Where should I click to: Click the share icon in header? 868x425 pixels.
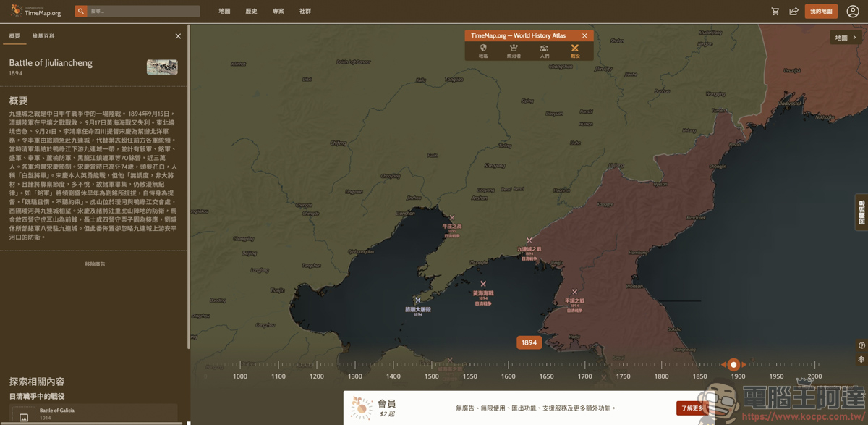click(793, 12)
